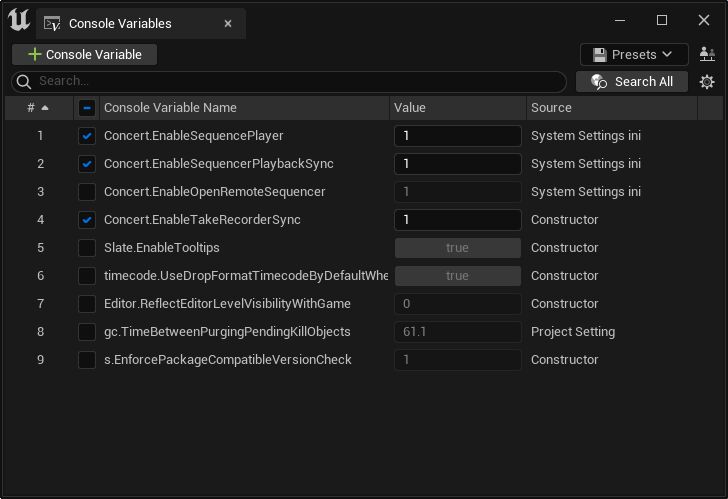The image size is (728, 499).
Task: Click the value field for Concert.EnableTakeRecorderSync
Action: pyautogui.click(x=458, y=220)
